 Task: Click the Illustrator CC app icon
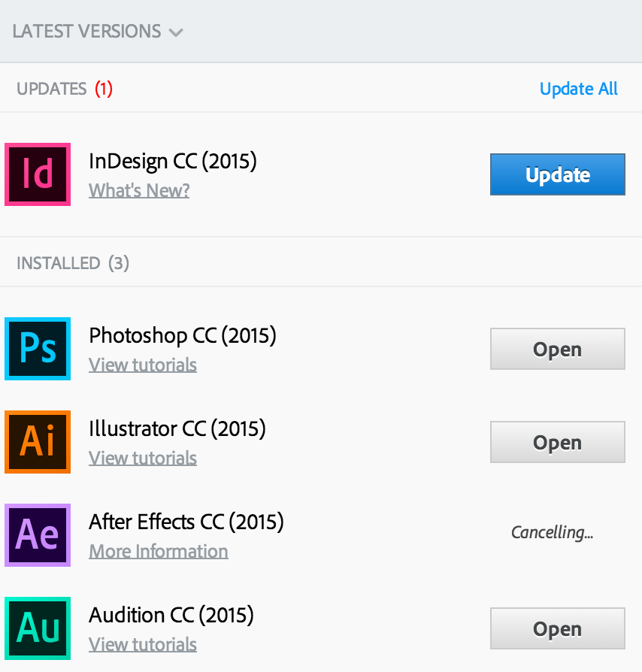click(x=38, y=442)
